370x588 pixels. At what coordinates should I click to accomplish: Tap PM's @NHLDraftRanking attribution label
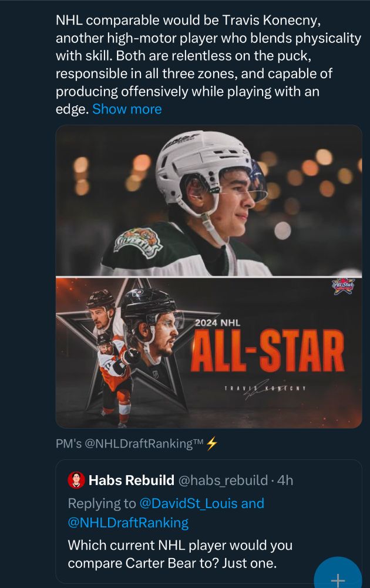tap(130, 443)
